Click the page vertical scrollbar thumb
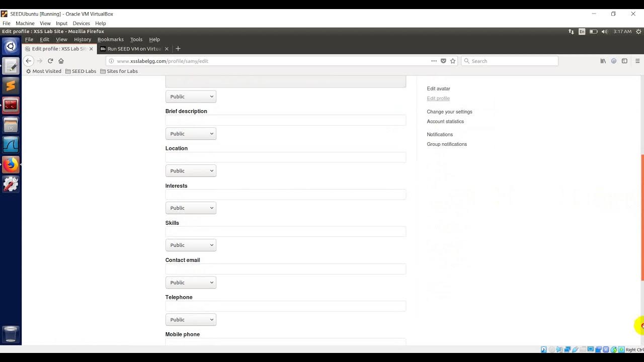 click(642, 217)
